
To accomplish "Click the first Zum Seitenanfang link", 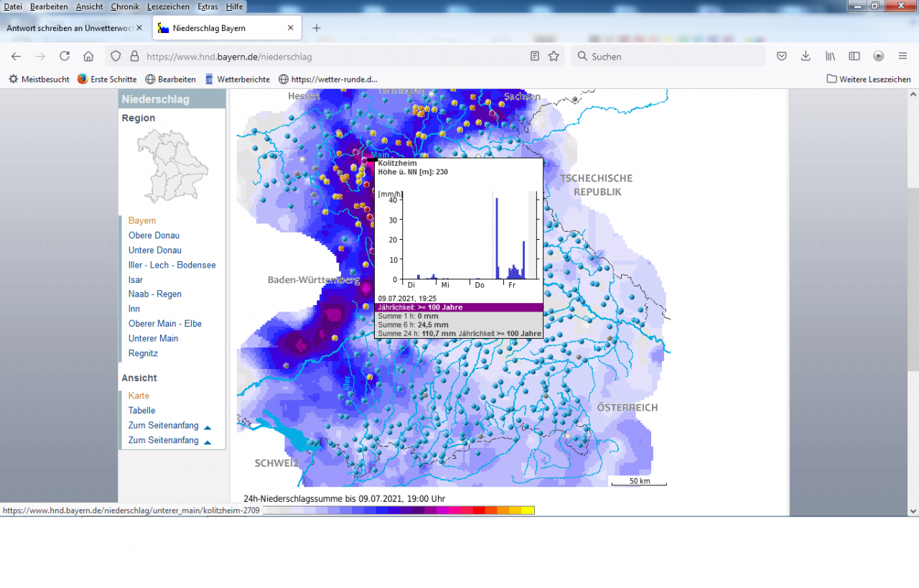I will 164,426.
